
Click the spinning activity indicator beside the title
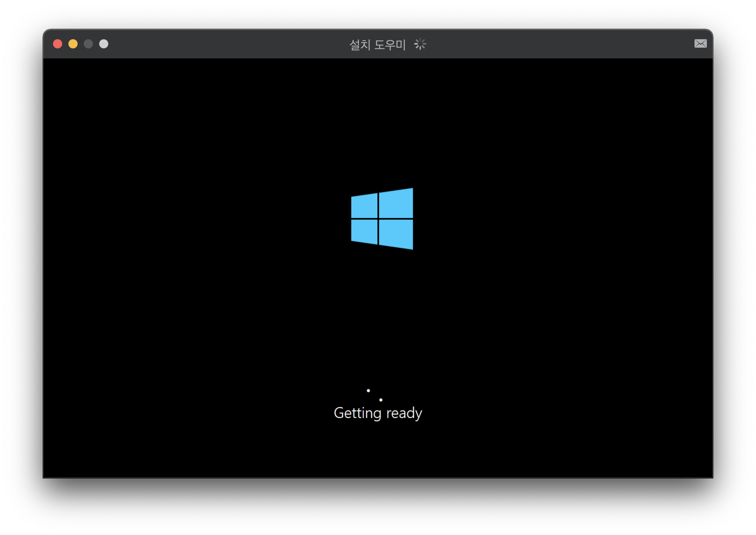(420, 44)
